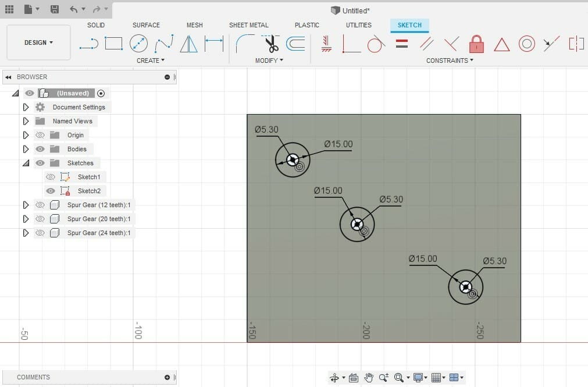
Task: Select the Rectangle sketch tool
Action: tap(113, 44)
